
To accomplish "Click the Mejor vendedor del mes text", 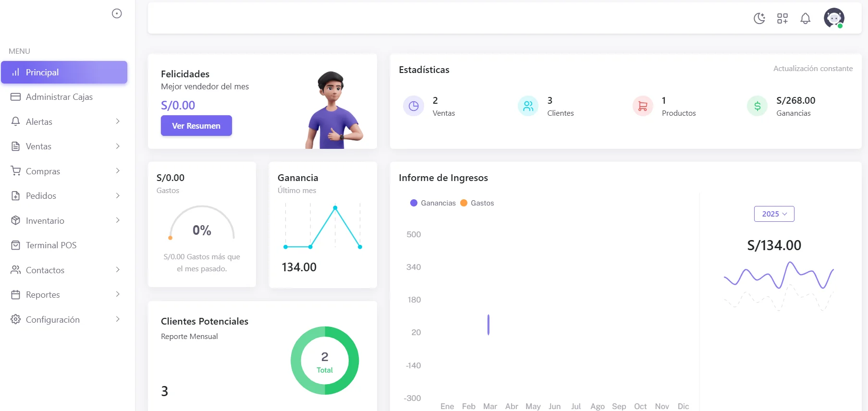I will 205,86.
